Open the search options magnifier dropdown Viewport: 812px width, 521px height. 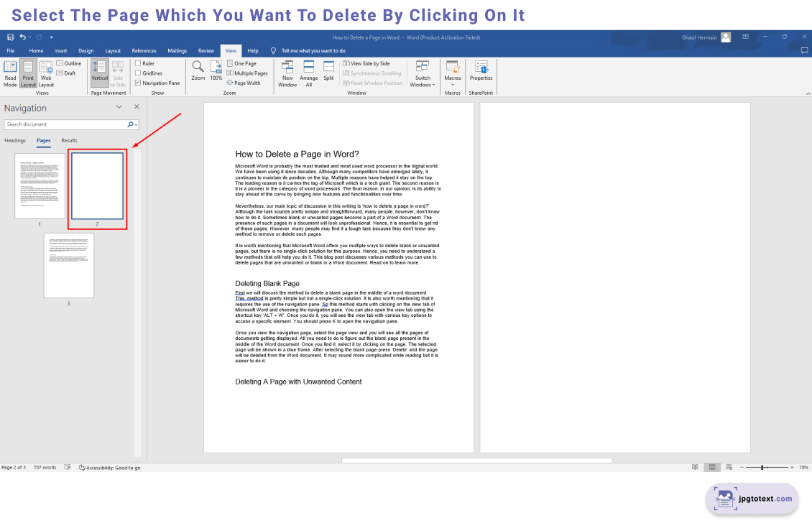click(x=132, y=124)
